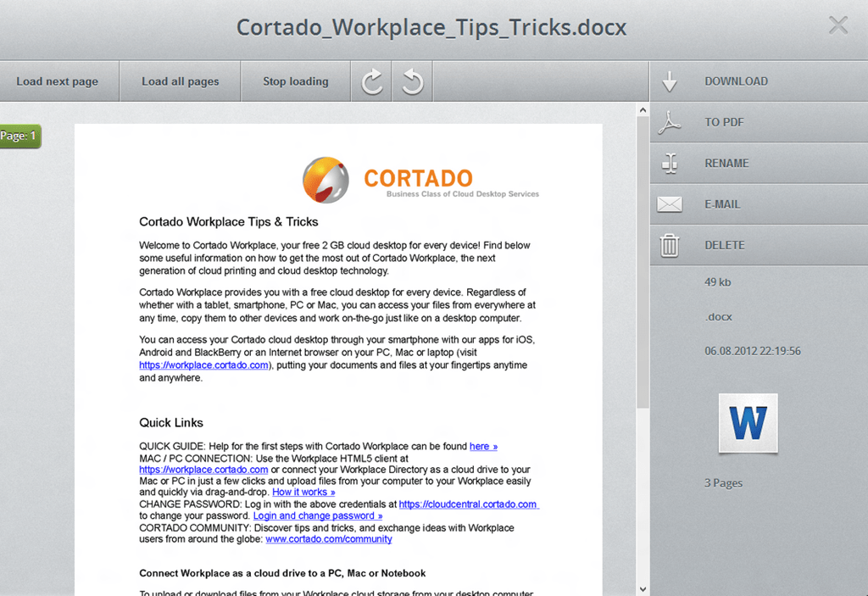Click the date 06.08.2012 22:19:56

(x=753, y=351)
